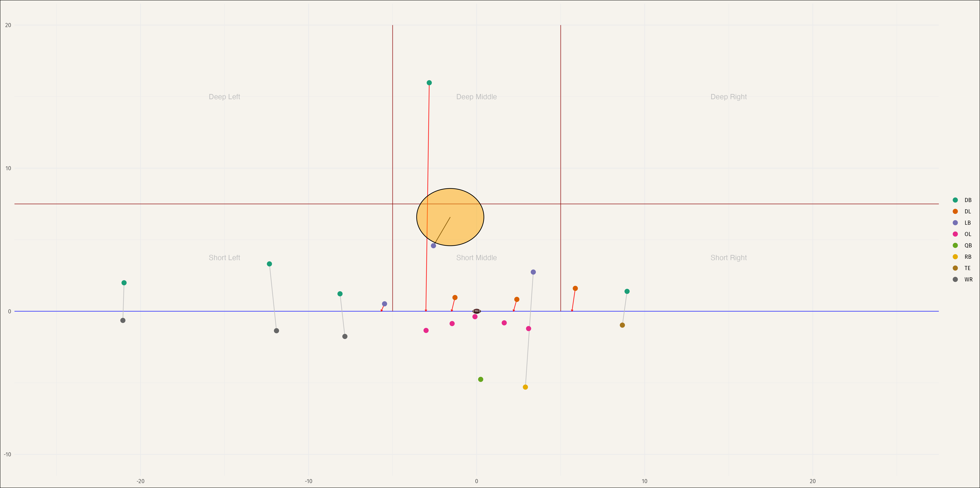Viewport: 980px width, 488px height.
Task: Click the WR legend label
Action: coord(969,279)
